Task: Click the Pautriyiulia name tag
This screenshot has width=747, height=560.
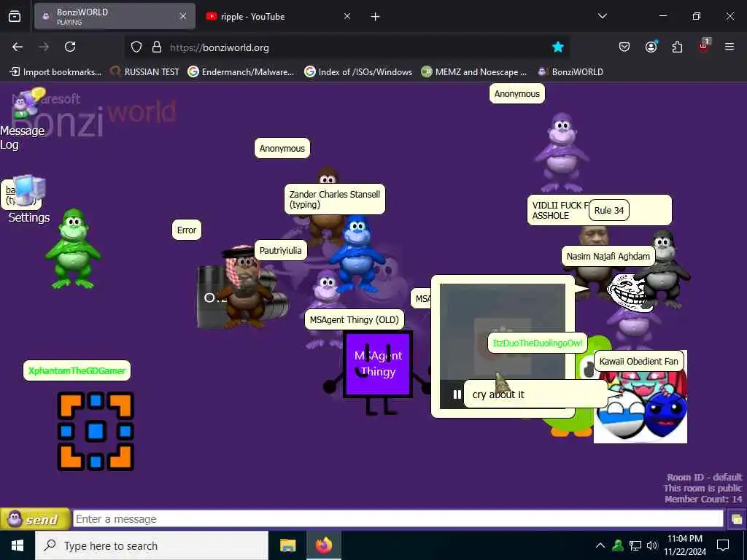Action: click(x=281, y=251)
